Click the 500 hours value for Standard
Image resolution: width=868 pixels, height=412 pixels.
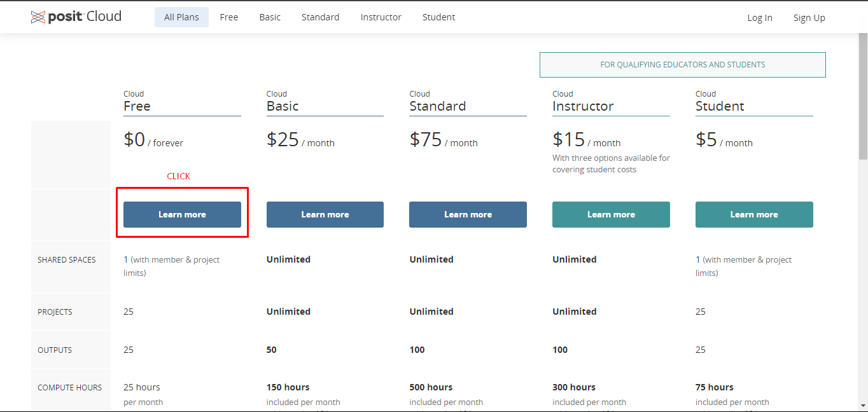click(x=431, y=387)
